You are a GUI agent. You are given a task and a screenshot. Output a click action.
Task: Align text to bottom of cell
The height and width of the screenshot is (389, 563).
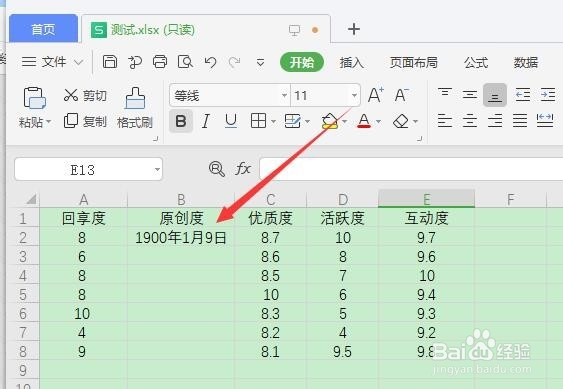tap(495, 95)
